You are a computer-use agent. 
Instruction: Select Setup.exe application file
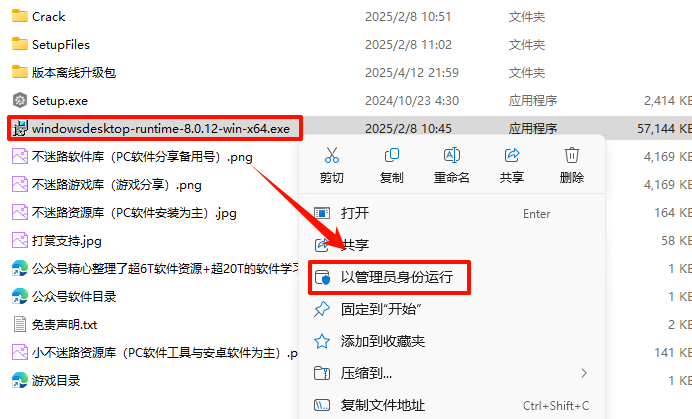coord(50,101)
